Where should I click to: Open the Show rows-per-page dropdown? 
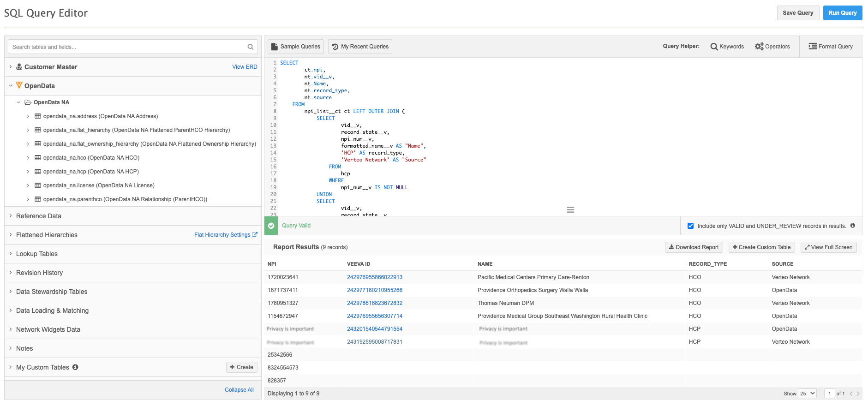coord(807,394)
